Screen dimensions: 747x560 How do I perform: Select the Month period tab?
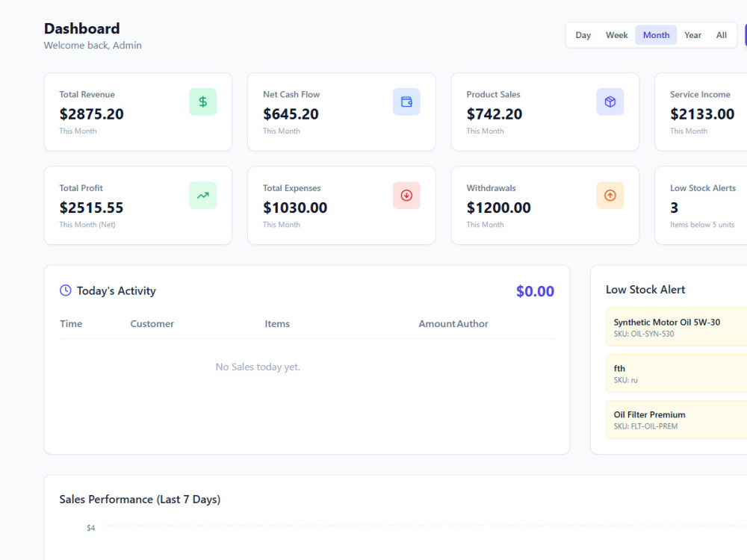[656, 35]
